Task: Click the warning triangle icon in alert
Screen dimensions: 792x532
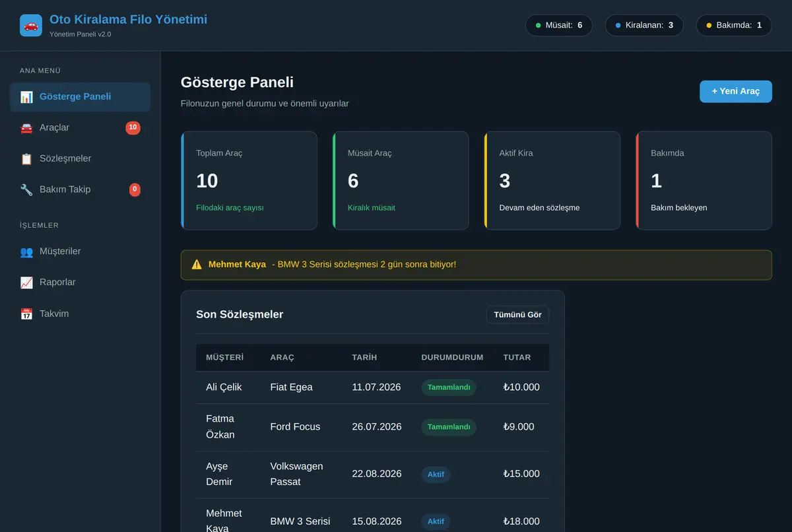Action: coord(197,265)
